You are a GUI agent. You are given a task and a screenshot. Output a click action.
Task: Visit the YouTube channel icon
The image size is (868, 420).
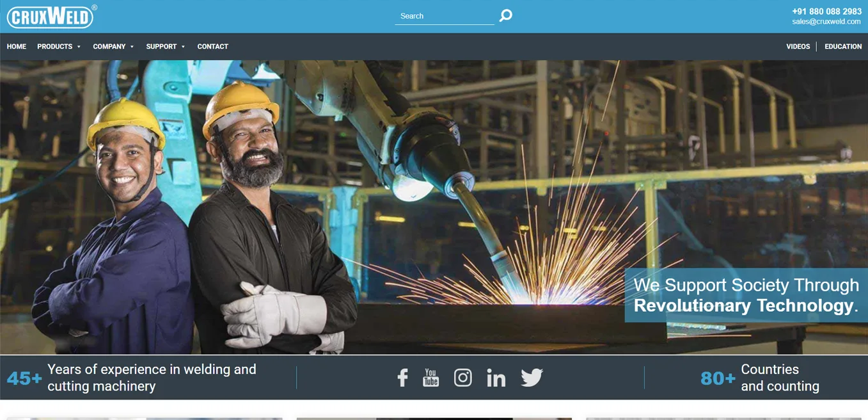(431, 378)
